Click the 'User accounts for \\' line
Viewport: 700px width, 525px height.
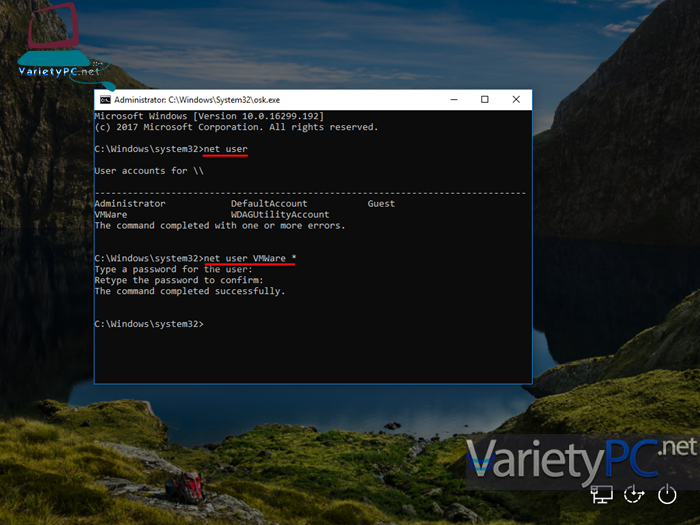(149, 171)
